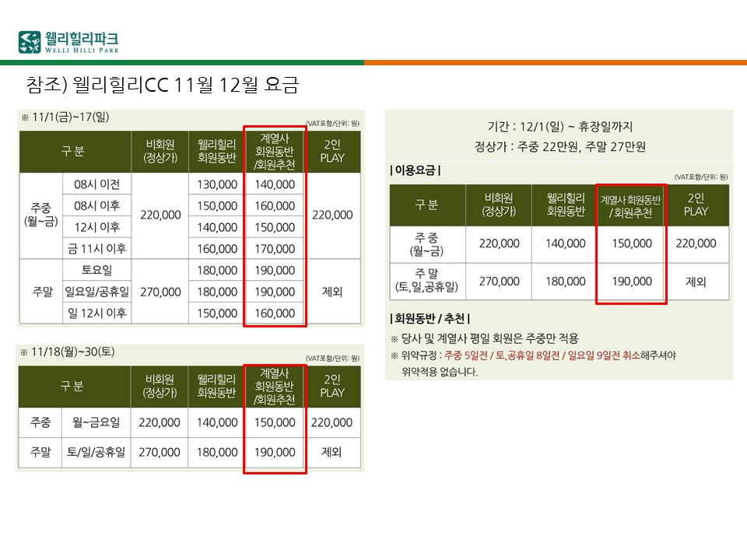This screenshot has width=747, height=560.
Task: Click the 160,000 price in 금 11시 이후 row
Action: coord(217,249)
